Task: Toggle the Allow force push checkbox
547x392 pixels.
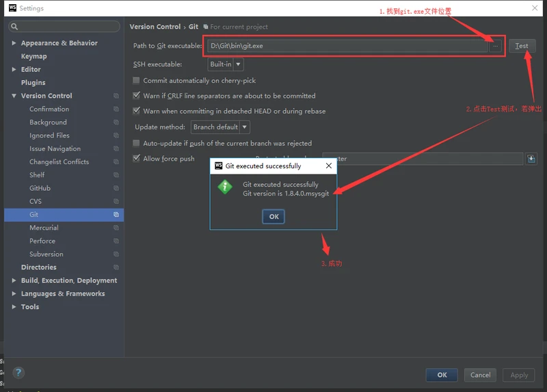Action: click(x=136, y=158)
